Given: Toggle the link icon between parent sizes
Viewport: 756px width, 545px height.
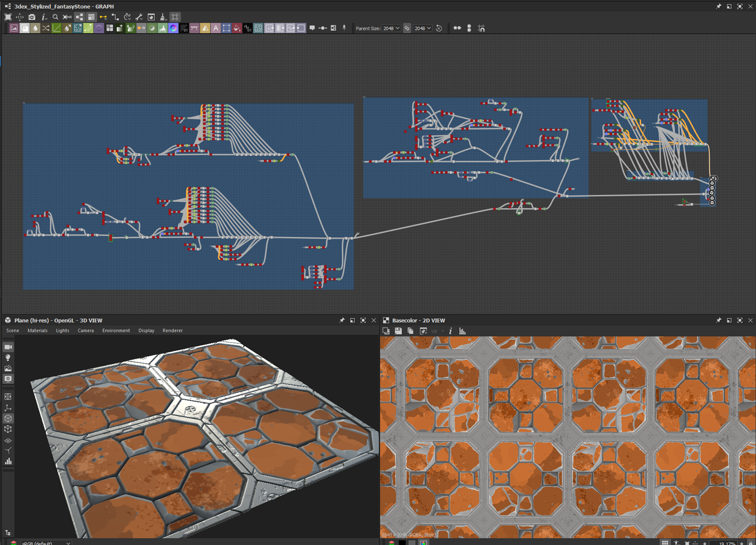Looking at the screenshot, I should click(x=407, y=29).
